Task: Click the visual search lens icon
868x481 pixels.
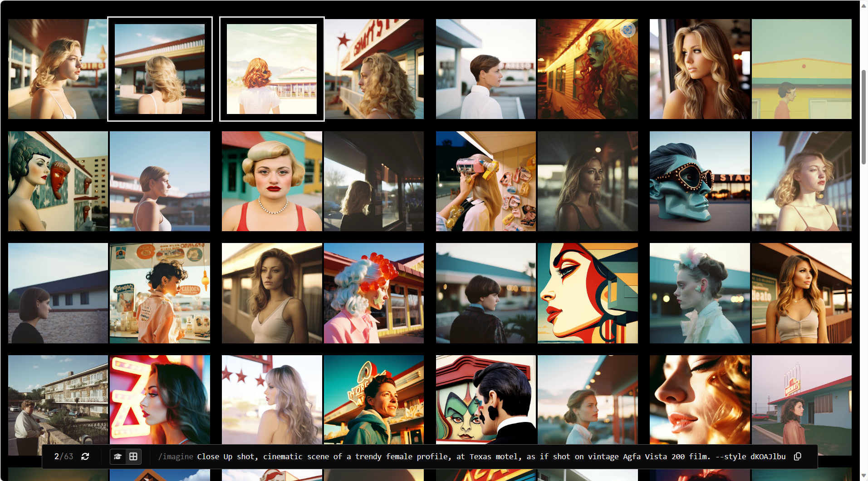Action: click(628, 30)
